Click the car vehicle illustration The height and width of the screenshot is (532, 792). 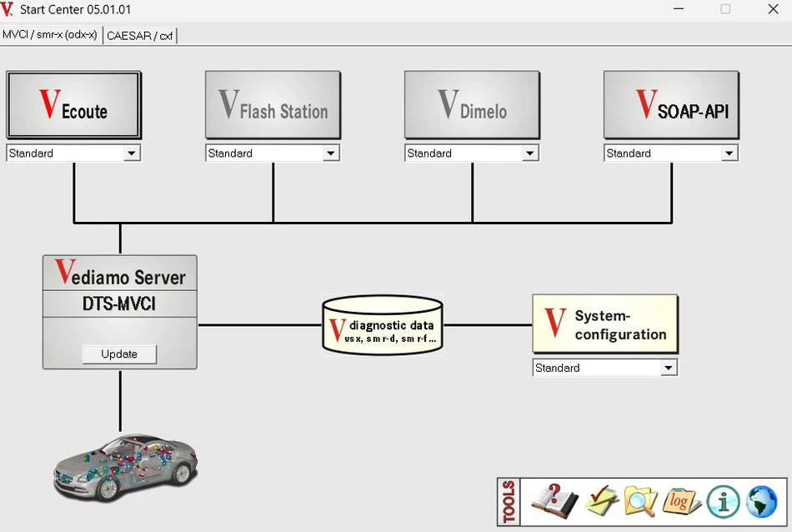(x=125, y=467)
